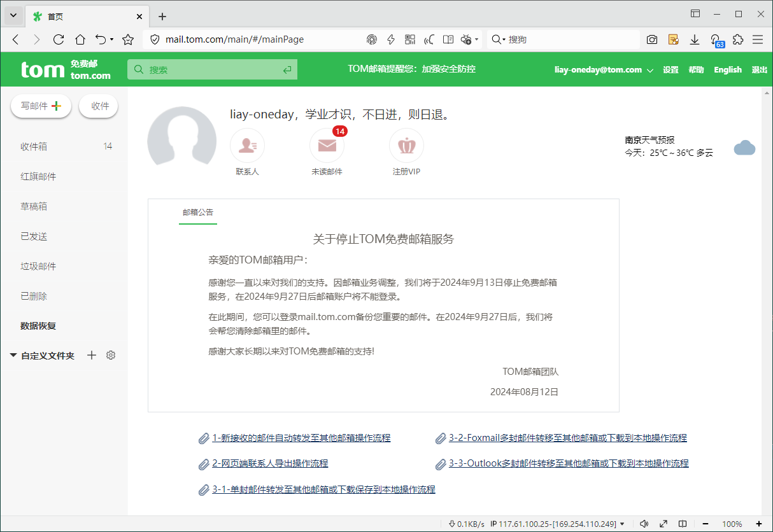Screen dimensions: 773x532
Task: Click the plus icon to add custom folder
Action: [92, 355]
